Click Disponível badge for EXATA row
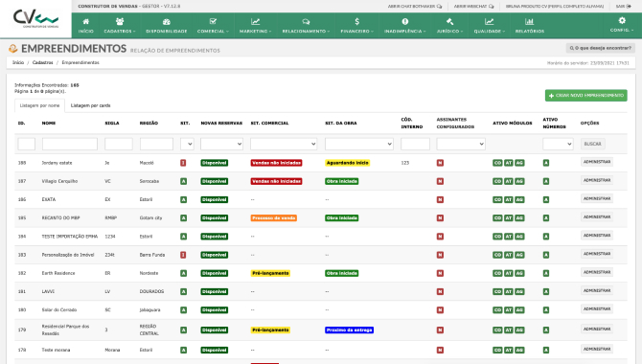Viewport: 642px width, 364px height. click(x=214, y=200)
